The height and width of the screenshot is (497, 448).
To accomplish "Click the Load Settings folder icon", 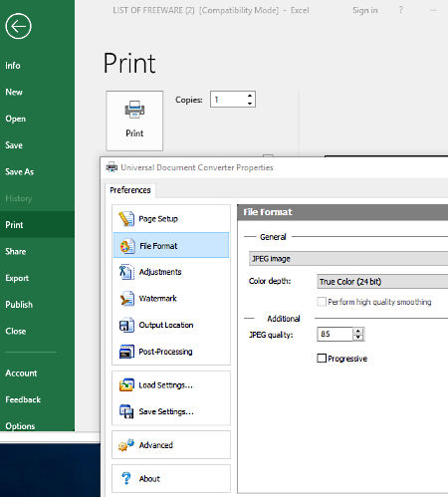I will [x=126, y=385].
